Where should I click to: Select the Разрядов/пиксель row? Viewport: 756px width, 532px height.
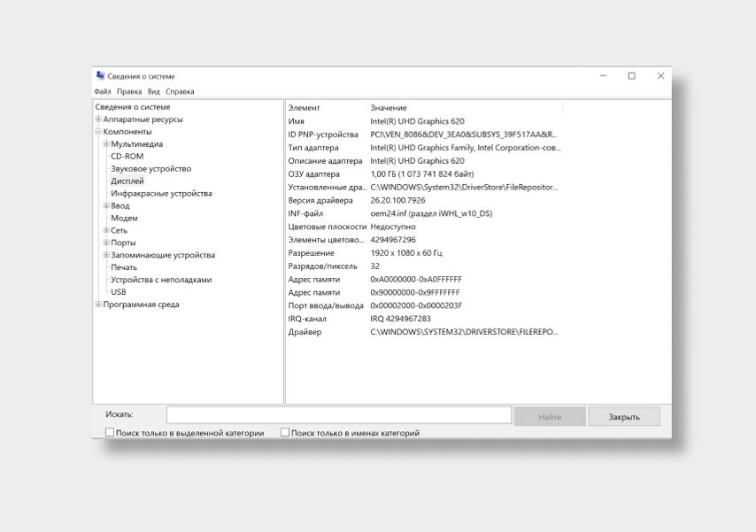tap(424, 266)
